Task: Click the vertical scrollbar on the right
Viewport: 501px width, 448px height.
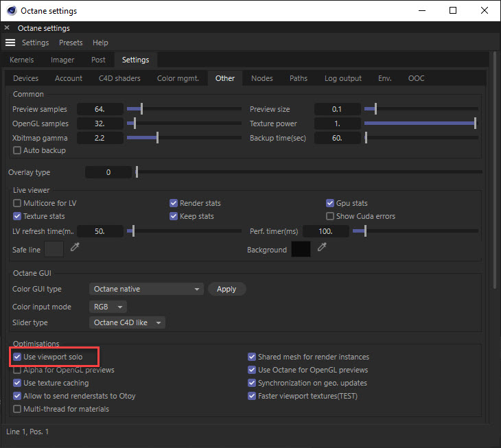Action: [x=495, y=169]
